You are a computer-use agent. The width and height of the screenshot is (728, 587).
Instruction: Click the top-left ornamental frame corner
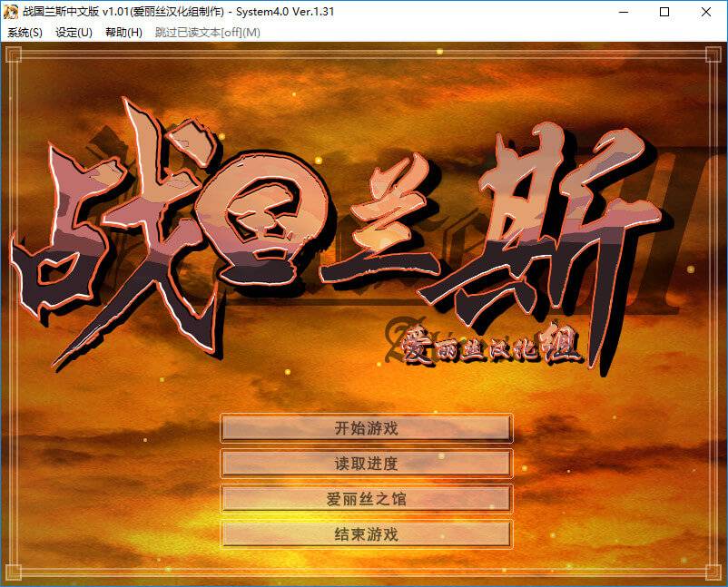(x=15, y=54)
